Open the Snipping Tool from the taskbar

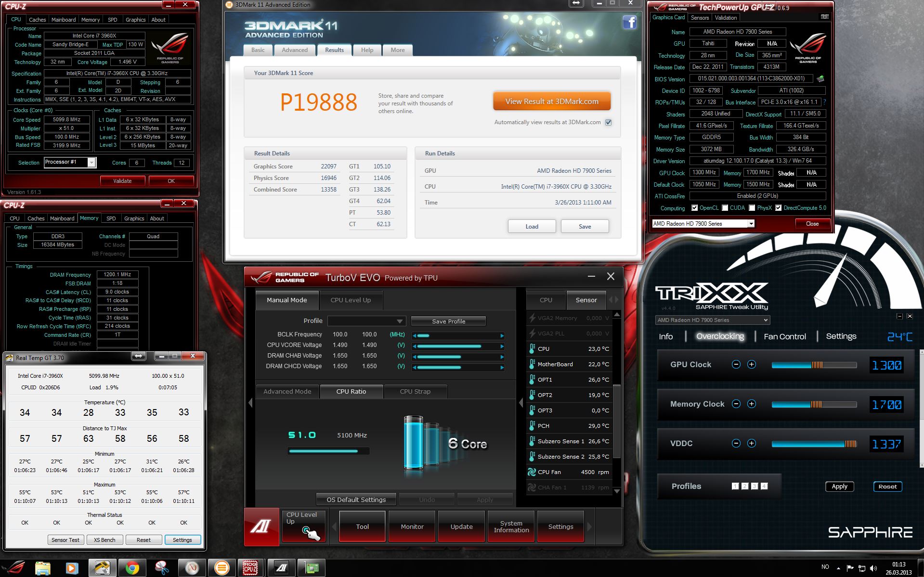pyautogui.click(x=162, y=568)
